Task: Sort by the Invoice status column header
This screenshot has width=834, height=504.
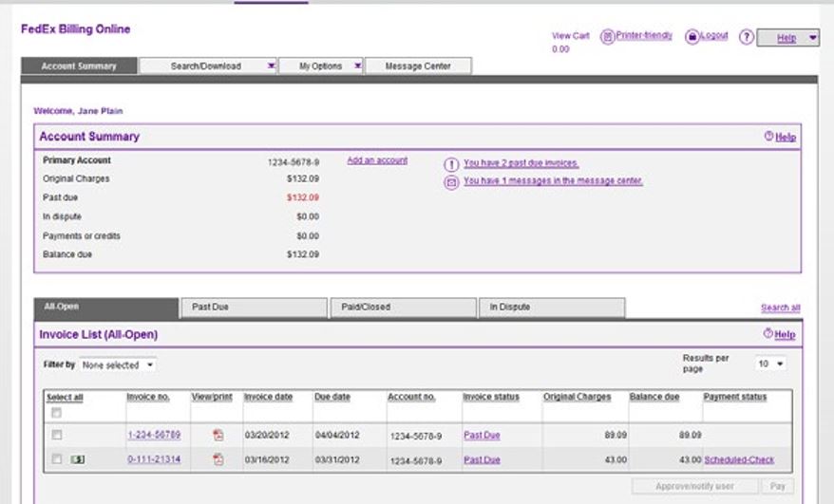Action: (491, 397)
